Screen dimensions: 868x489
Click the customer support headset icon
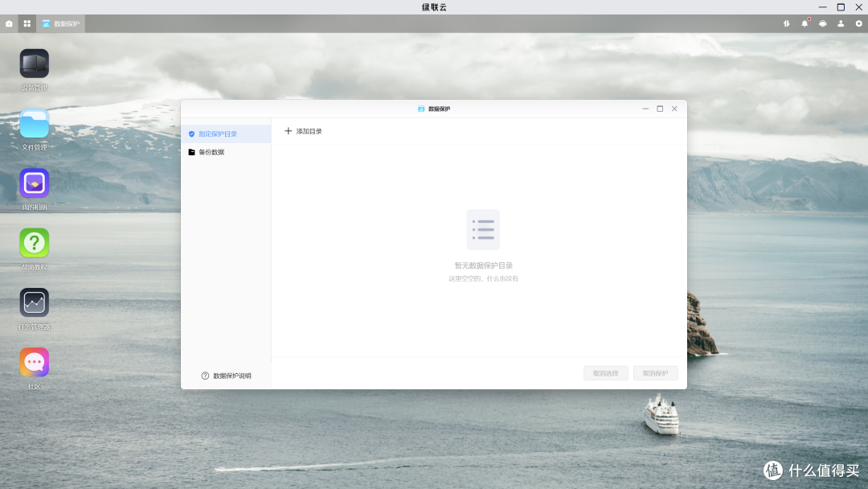coord(823,24)
